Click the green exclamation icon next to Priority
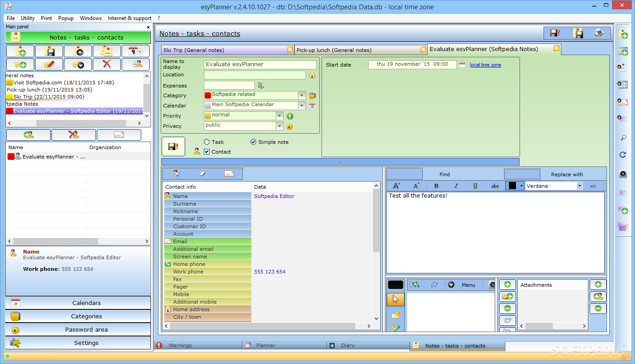635x364 pixels. (x=290, y=116)
